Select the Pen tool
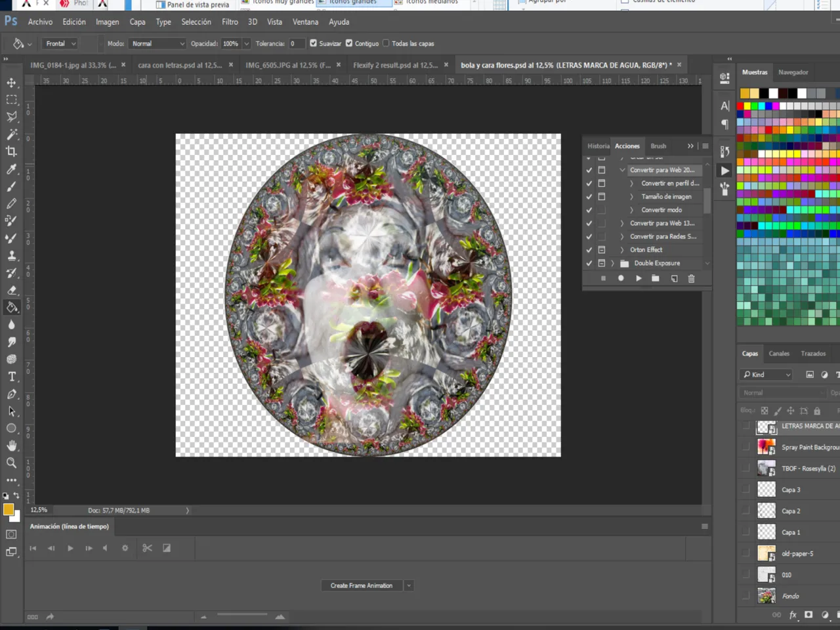The image size is (840, 630). coord(12,394)
